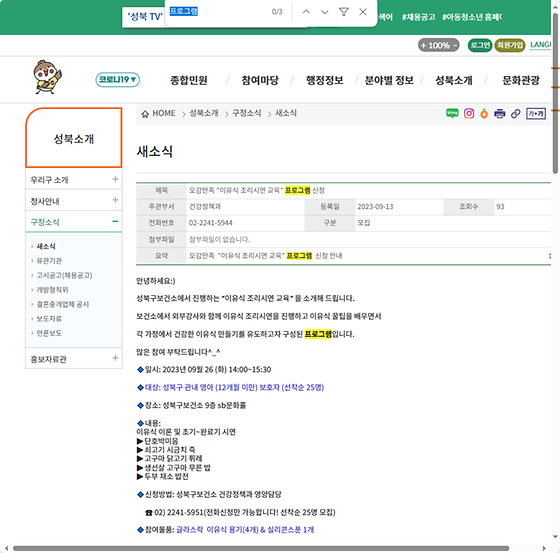Viewport: 560px width, 553px height.
Task: Click the 참여물품 blue gift text
Action: tap(245, 530)
